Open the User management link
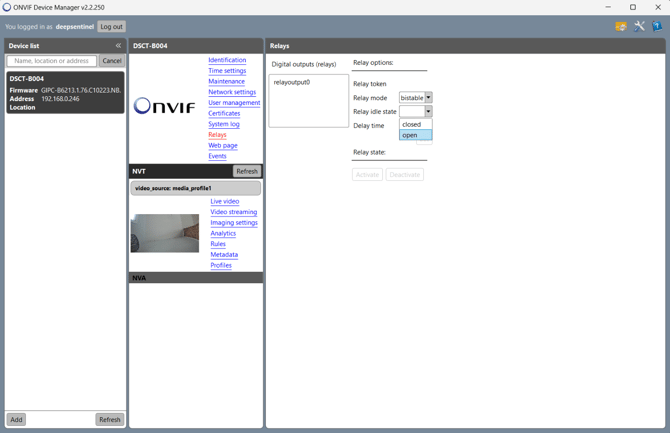670x433 pixels. click(234, 103)
